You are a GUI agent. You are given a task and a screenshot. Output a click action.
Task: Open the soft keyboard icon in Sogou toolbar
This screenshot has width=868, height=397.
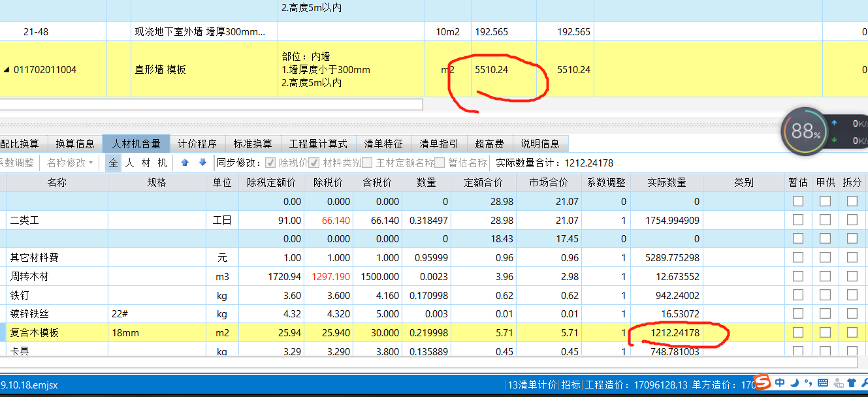[x=822, y=383]
